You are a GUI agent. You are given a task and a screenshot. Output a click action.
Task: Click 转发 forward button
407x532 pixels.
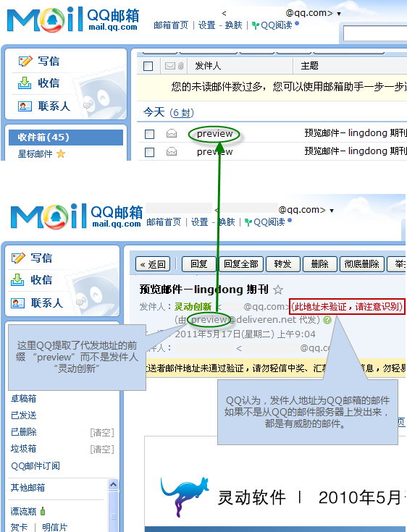283,264
